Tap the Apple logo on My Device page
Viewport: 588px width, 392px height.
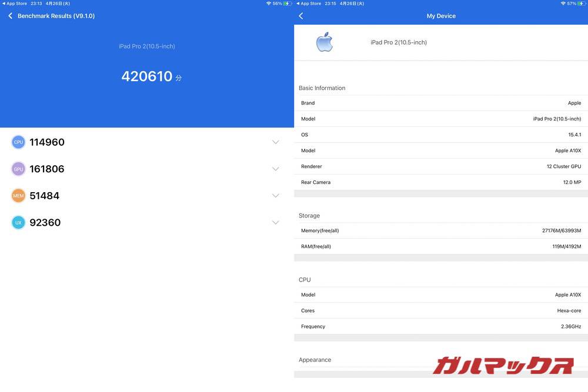[324, 42]
